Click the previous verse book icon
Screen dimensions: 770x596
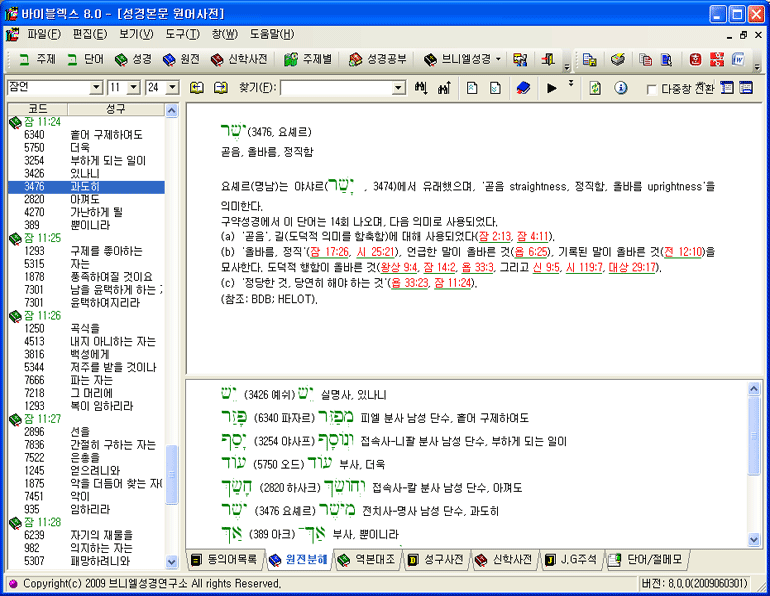point(197,88)
